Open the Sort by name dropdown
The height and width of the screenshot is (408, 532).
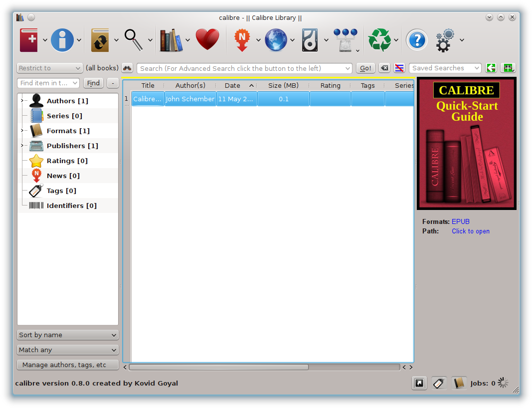click(67, 335)
